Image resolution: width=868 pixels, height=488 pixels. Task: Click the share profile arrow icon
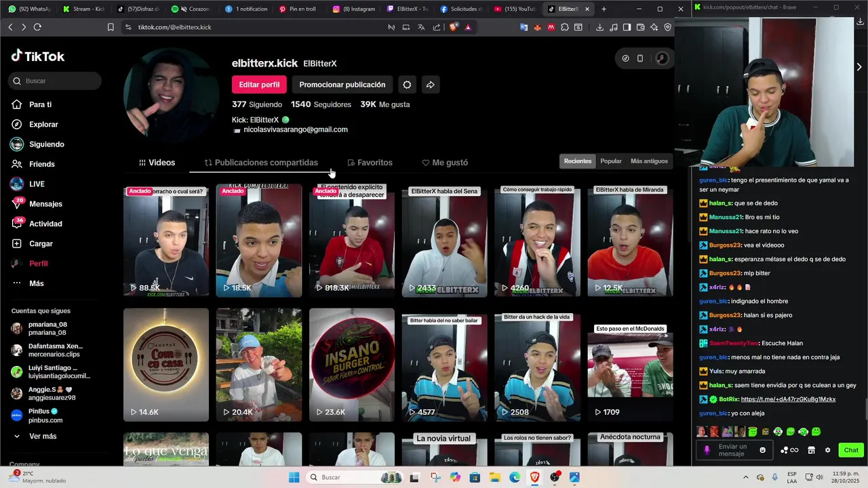(430, 85)
